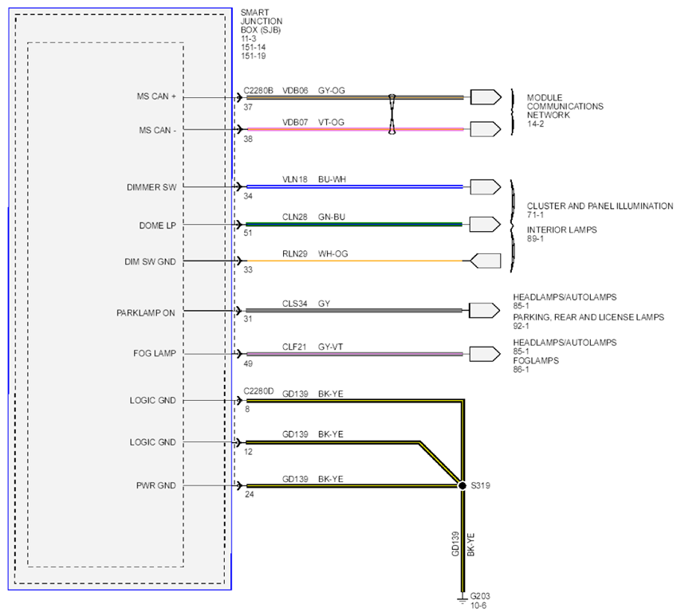Click the MS CAN + signal label
The width and height of the screenshot is (681, 616).
point(156,96)
